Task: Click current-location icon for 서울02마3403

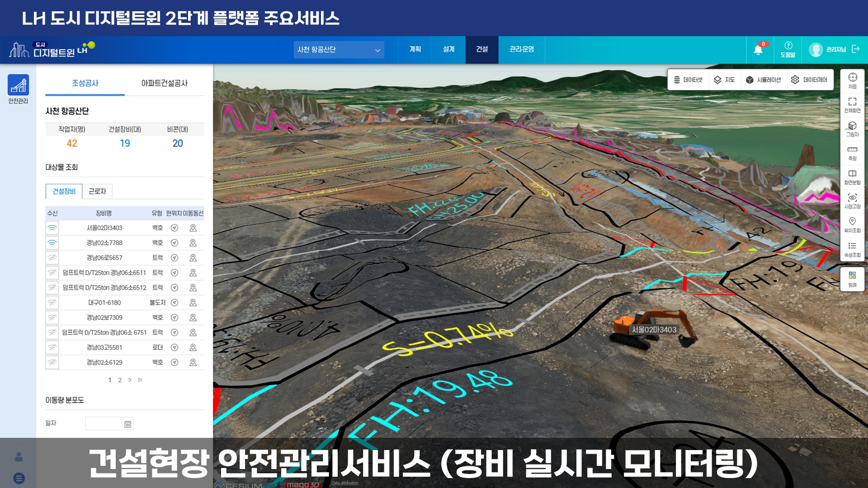Action: [x=175, y=228]
